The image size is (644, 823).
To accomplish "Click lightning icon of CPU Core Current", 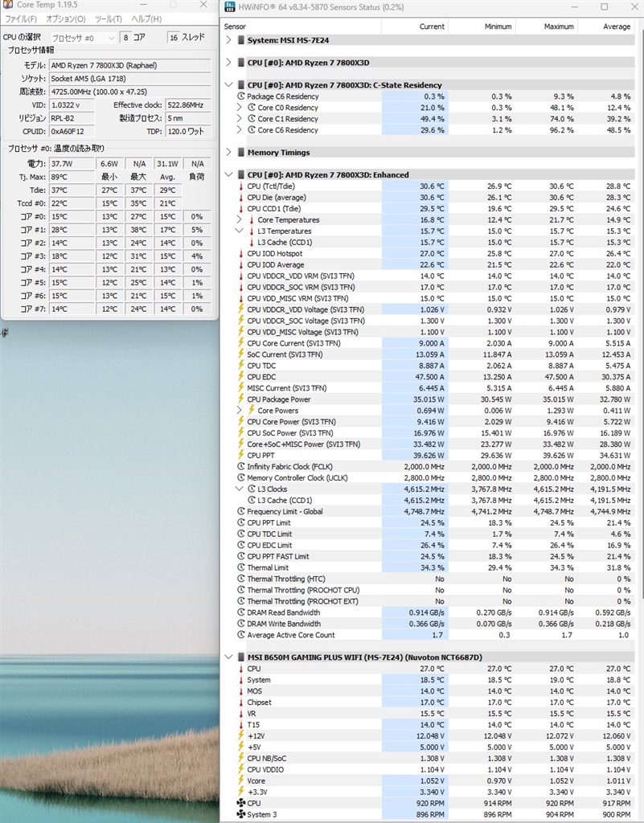I will [x=241, y=342].
